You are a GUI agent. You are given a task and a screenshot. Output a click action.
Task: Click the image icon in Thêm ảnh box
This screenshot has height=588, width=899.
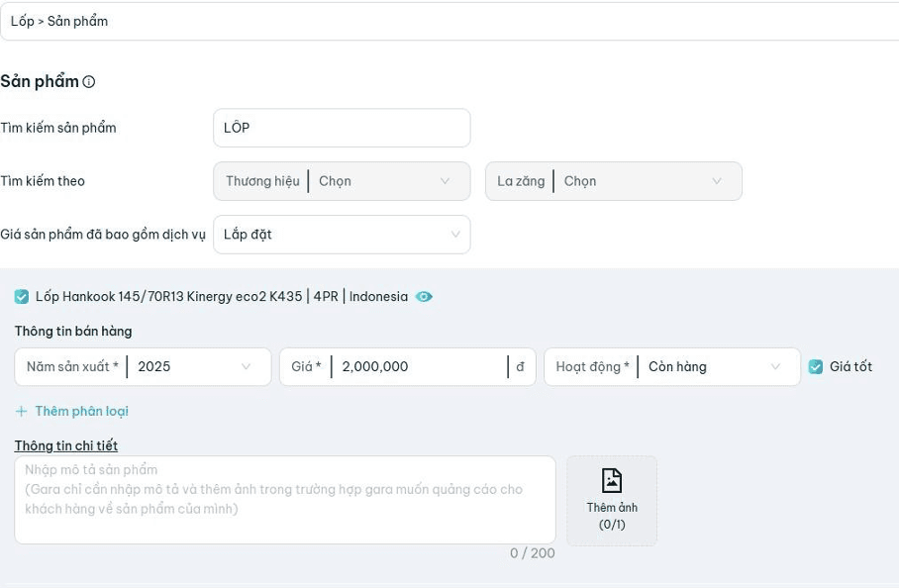click(612, 480)
